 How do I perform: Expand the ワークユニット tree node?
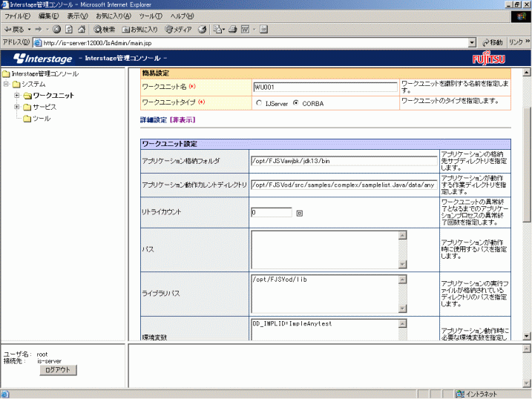[16, 95]
